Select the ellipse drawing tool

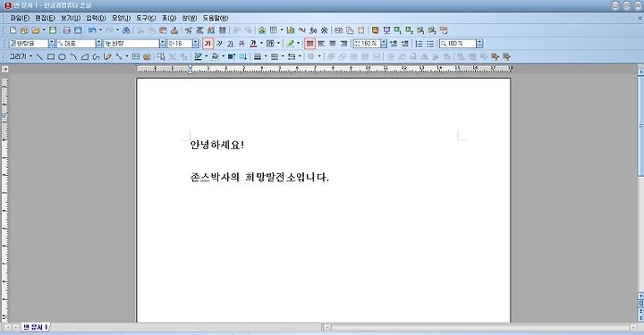point(62,56)
